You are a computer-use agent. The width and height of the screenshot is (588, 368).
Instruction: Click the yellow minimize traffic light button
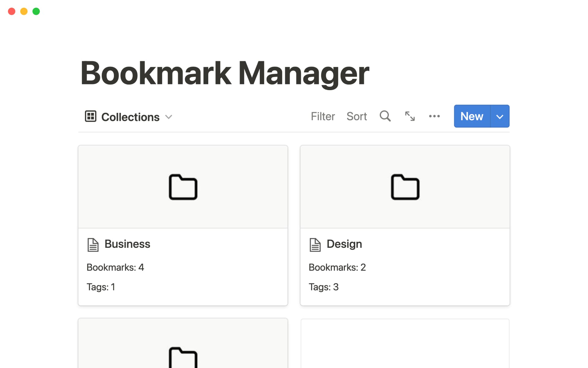[x=24, y=11]
